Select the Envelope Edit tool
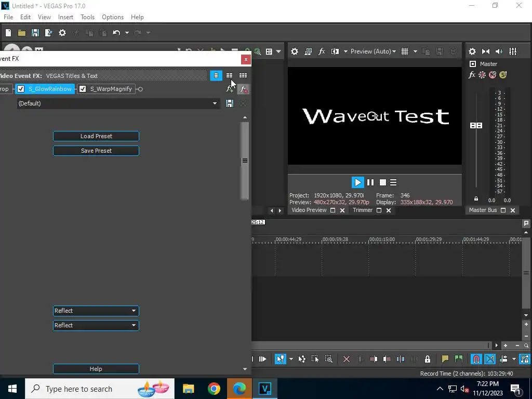This screenshot has width=532, height=399. [302, 359]
